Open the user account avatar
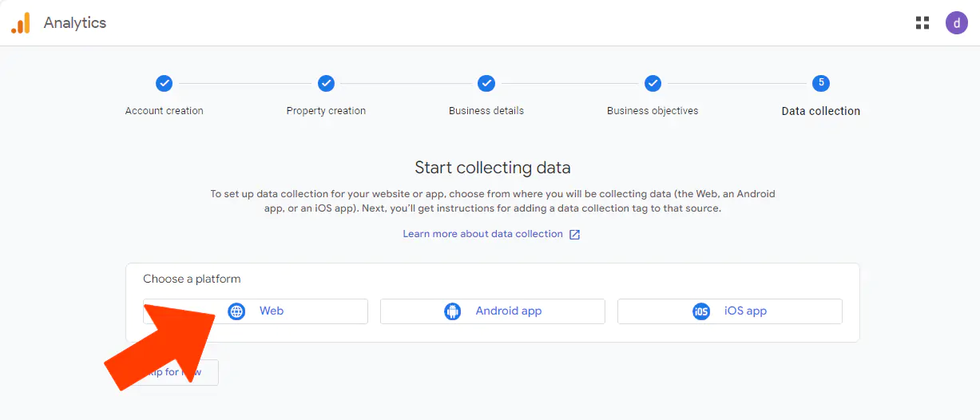Image resolution: width=980 pixels, height=420 pixels. 956,23
